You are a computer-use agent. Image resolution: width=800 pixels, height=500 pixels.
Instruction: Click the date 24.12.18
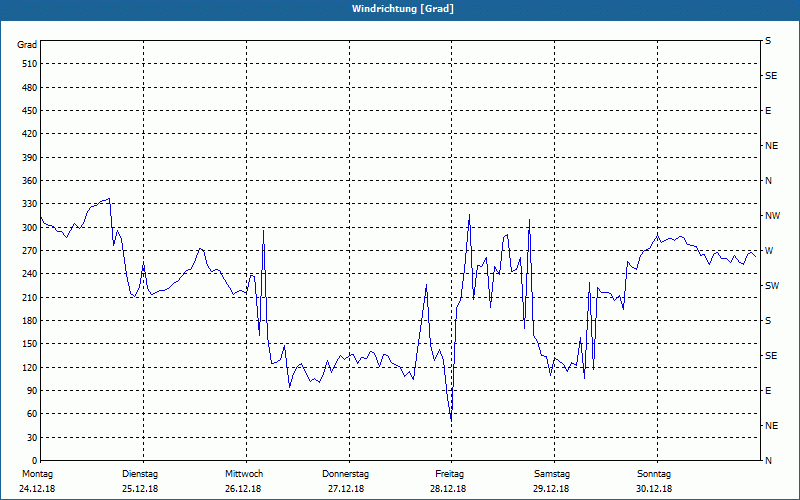coord(37,489)
